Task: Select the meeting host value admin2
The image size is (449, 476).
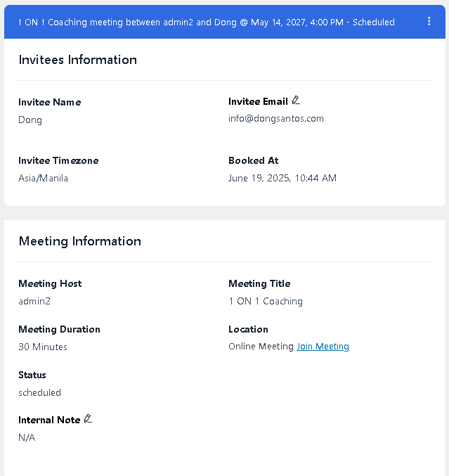Action: [x=34, y=301]
